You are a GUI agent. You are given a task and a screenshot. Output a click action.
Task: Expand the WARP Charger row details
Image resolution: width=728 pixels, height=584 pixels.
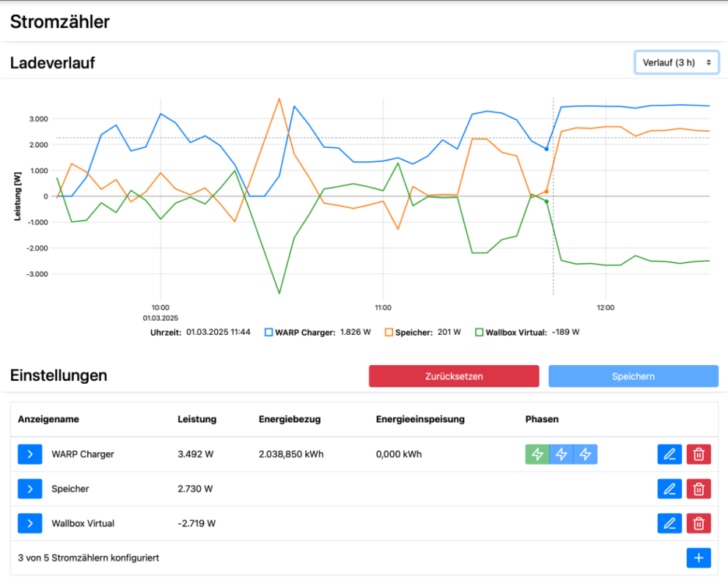(30, 454)
